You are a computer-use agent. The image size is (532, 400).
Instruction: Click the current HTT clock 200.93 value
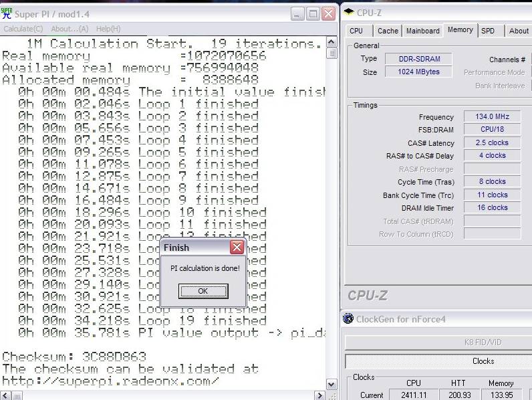click(460, 395)
